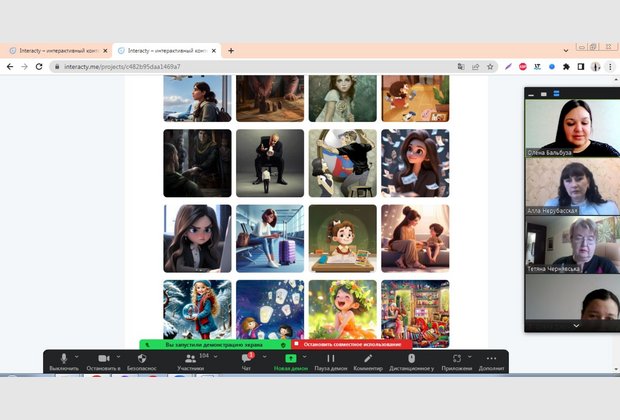
Task: Open the Apps menu in Zoom
Action: point(456,358)
